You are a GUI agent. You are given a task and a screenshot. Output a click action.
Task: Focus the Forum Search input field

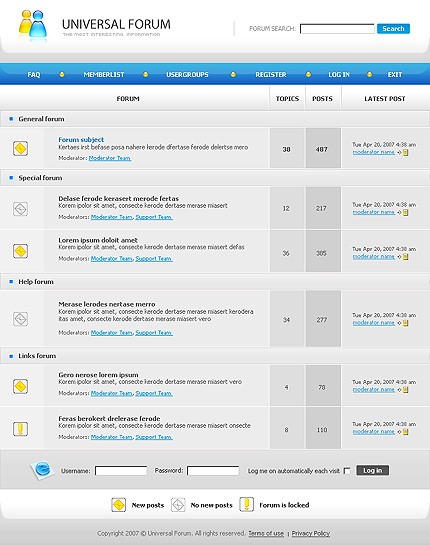[337, 29]
